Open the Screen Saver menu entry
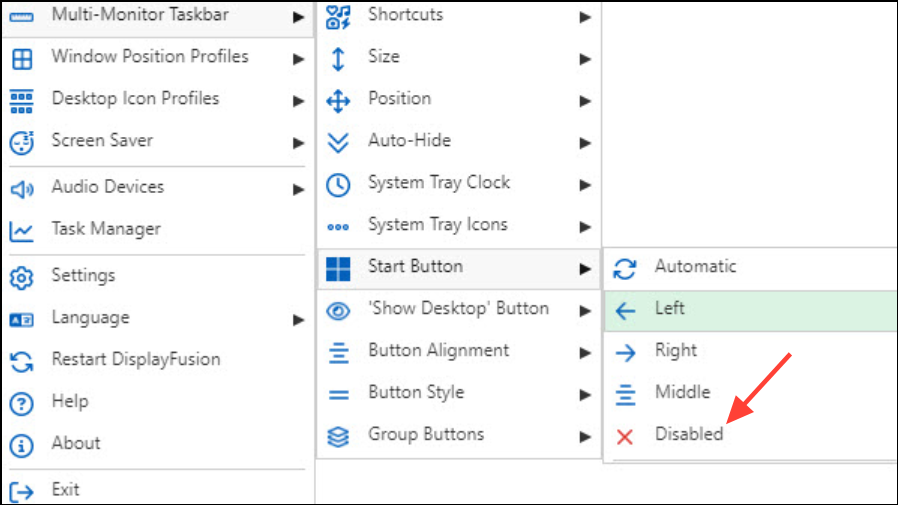This screenshot has height=505, width=898. pos(102,141)
